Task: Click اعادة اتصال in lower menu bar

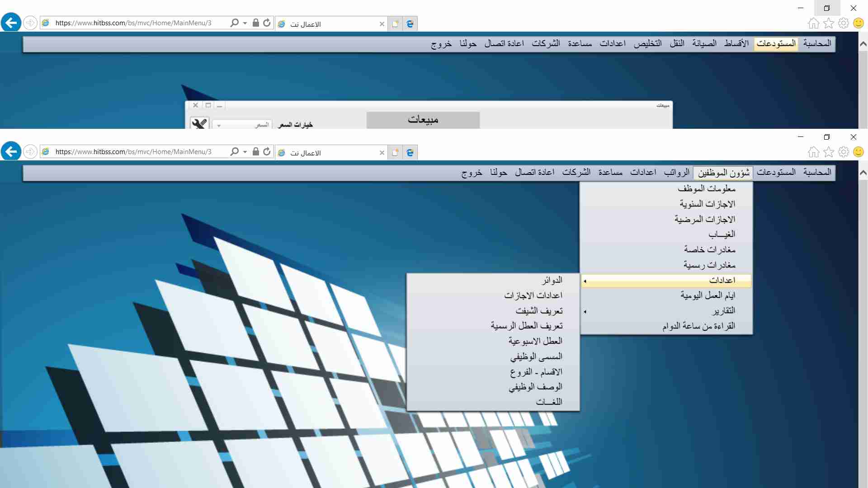Action: point(535,173)
